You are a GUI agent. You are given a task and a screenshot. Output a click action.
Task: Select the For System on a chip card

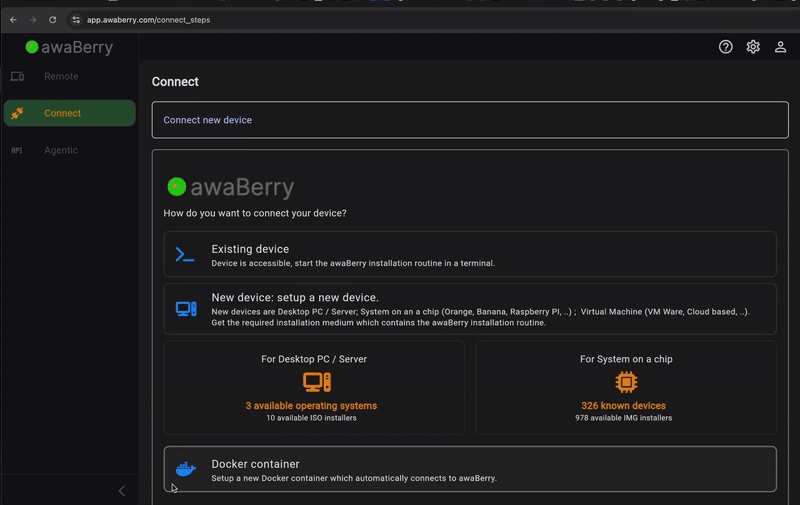pyautogui.click(x=626, y=388)
